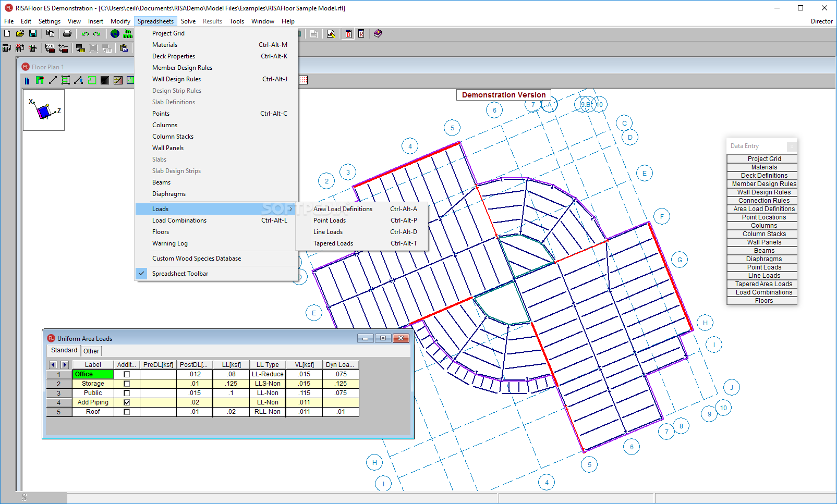Print using the printer icon
Viewport: 837px width, 504px height.
click(67, 33)
